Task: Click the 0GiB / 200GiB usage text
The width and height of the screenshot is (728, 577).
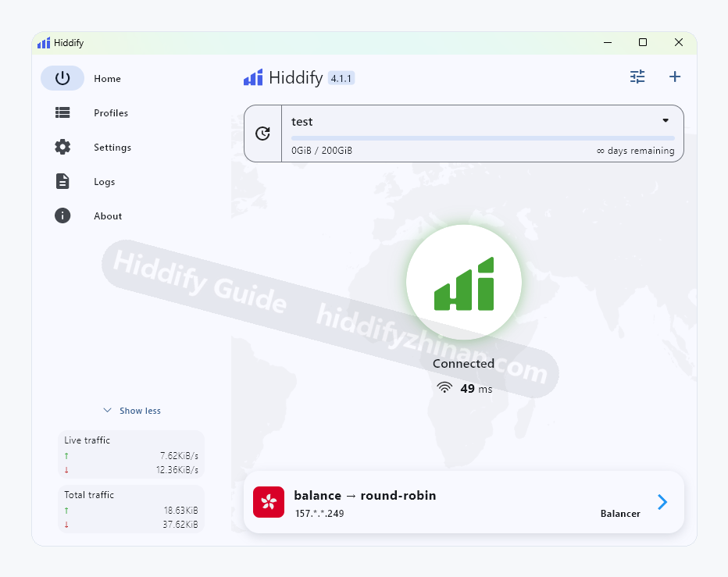Action: tap(322, 151)
